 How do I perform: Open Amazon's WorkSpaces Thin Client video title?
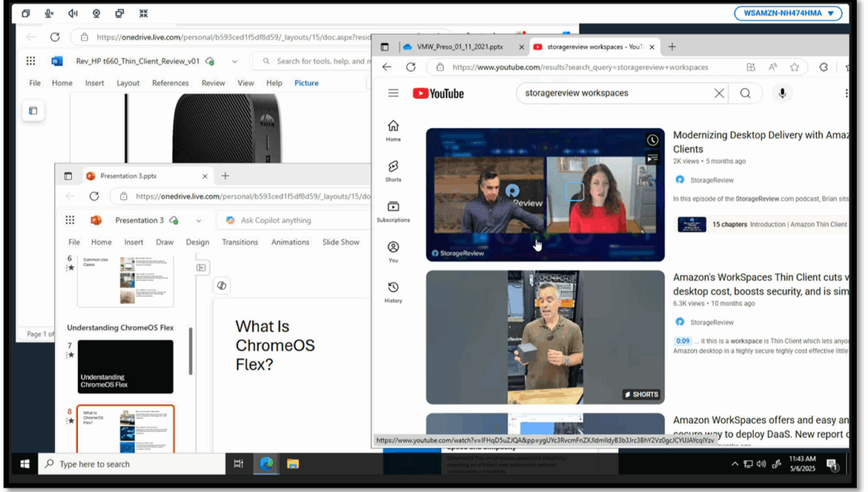click(760, 284)
